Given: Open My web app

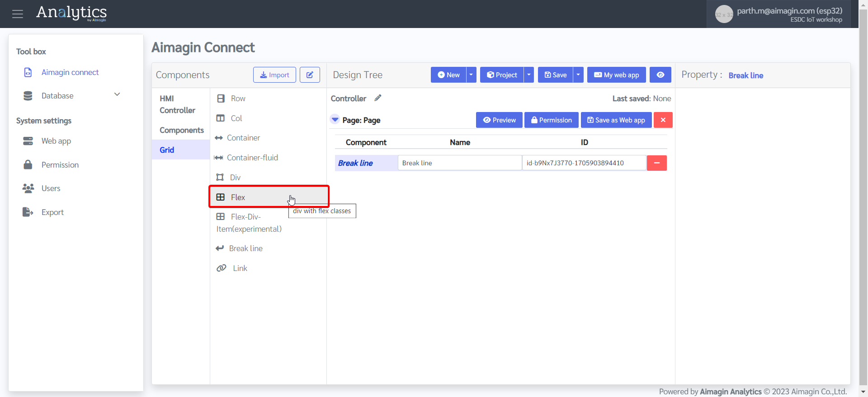Looking at the screenshot, I should (617, 75).
